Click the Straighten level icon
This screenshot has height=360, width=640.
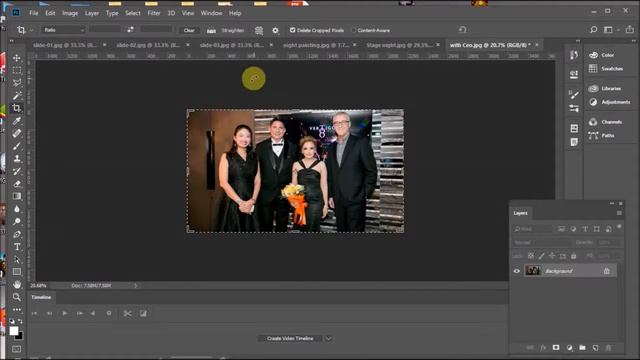211,30
